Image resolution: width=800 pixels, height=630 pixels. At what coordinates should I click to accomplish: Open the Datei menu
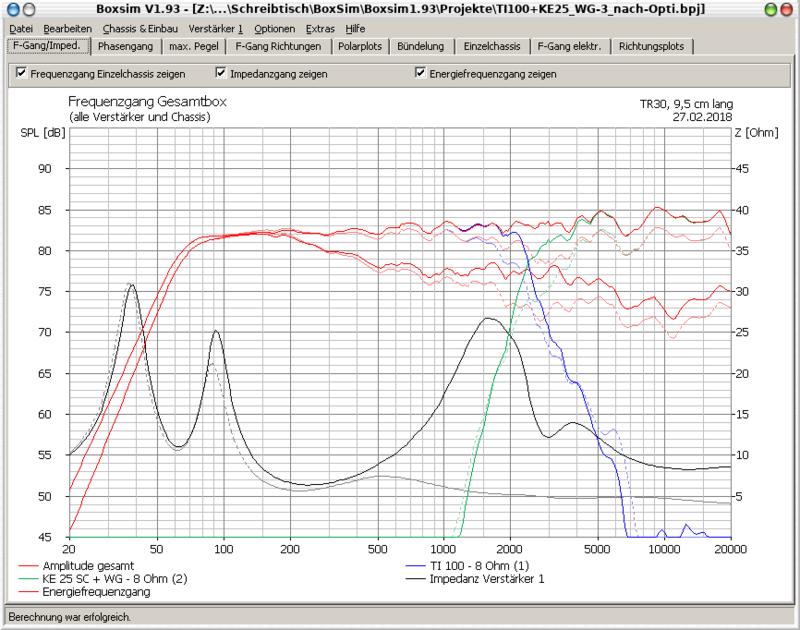point(20,29)
